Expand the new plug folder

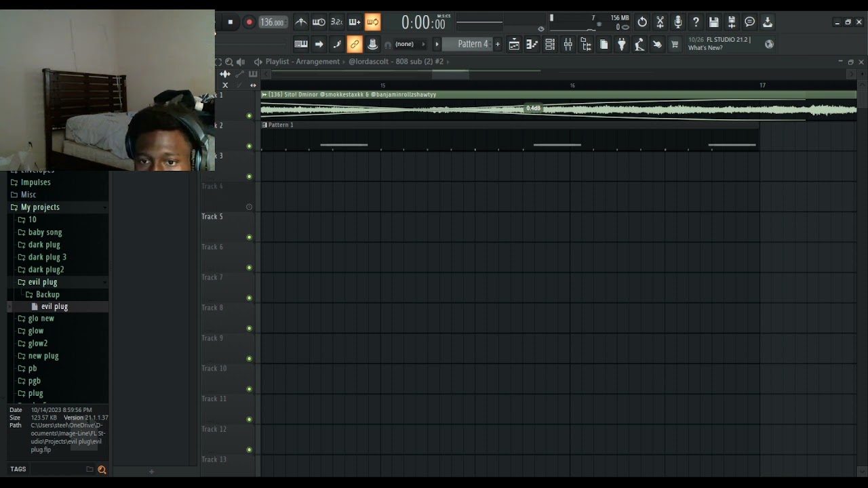point(58,356)
